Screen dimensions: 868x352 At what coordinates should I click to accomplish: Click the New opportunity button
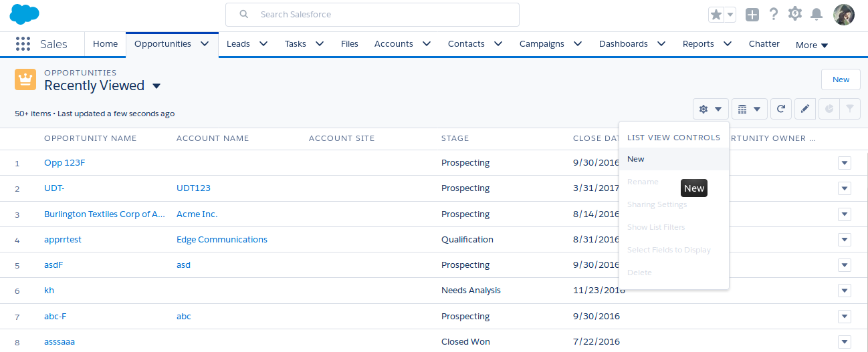[841, 79]
